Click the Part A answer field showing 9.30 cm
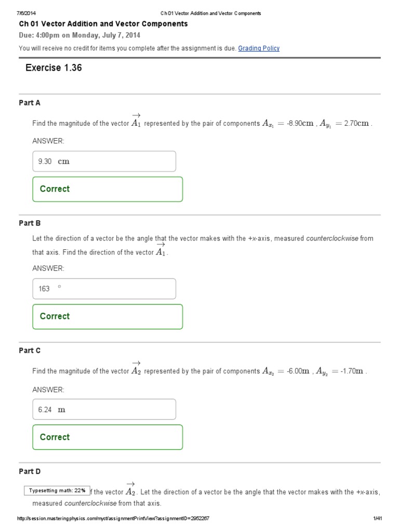 pos(104,162)
